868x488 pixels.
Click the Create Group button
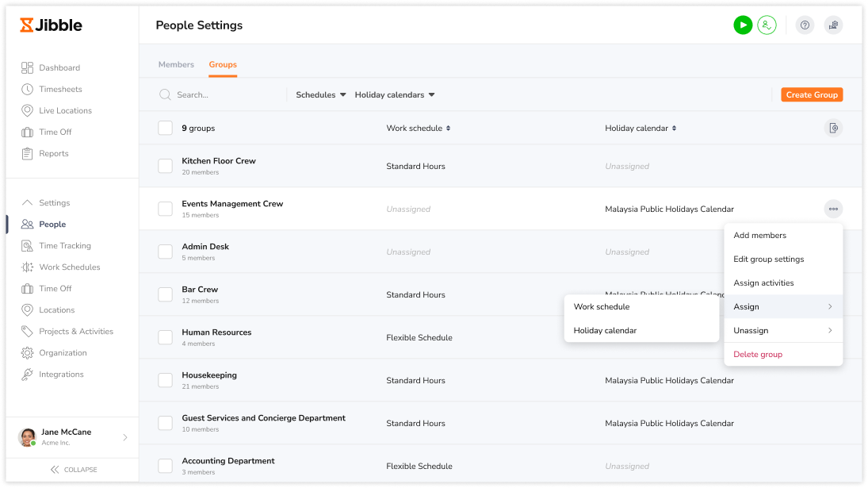pyautogui.click(x=812, y=94)
